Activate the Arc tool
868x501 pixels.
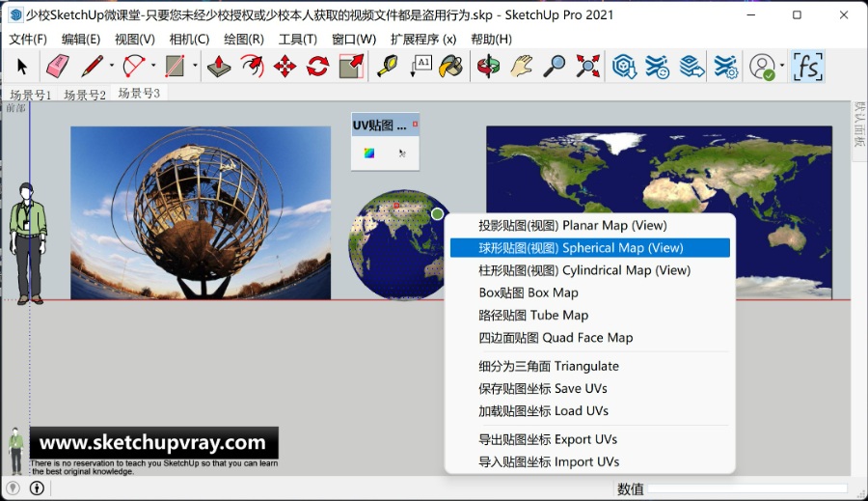(x=133, y=67)
